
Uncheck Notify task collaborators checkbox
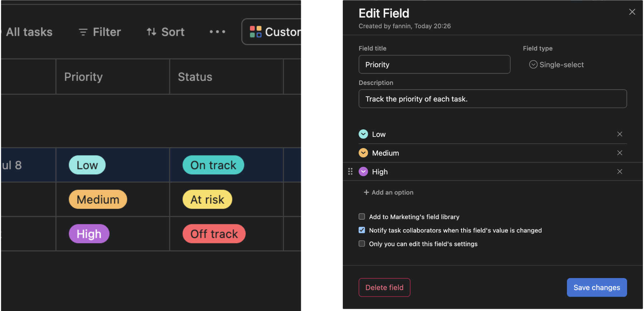click(362, 230)
